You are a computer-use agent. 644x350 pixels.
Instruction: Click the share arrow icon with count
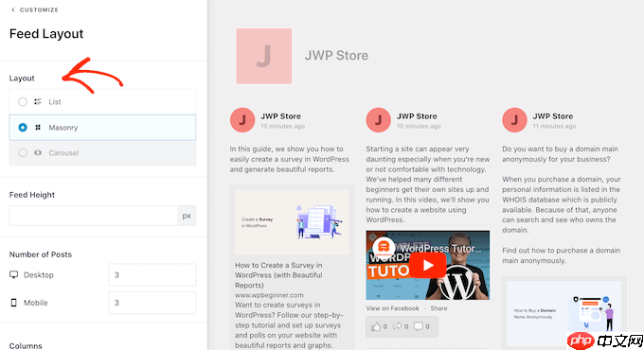tap(397, 326)
